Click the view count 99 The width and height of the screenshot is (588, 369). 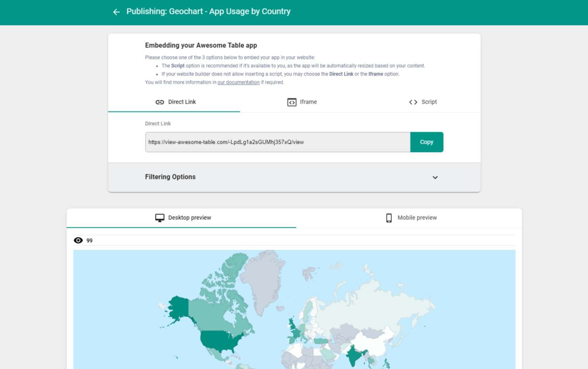click(90, 241)
